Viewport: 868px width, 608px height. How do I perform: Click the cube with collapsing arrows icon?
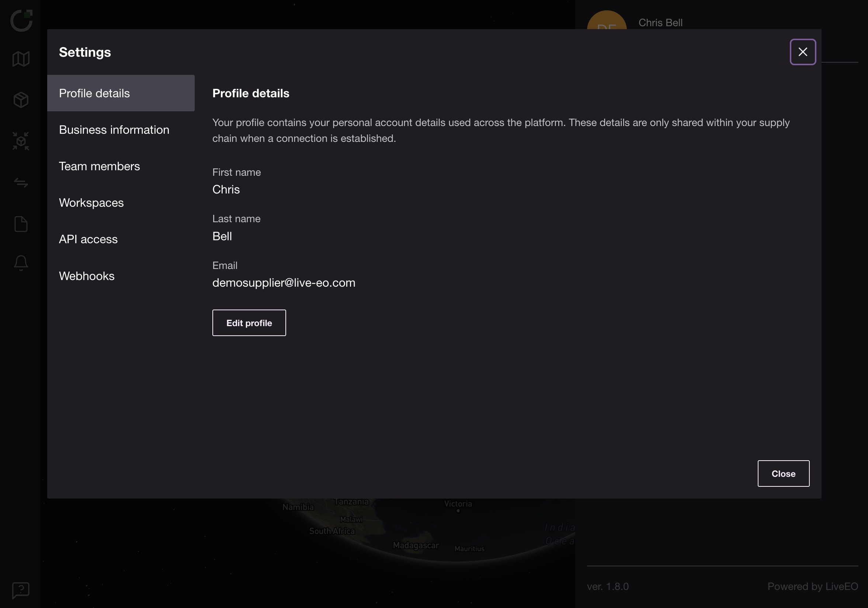click(x=21, y=141)
